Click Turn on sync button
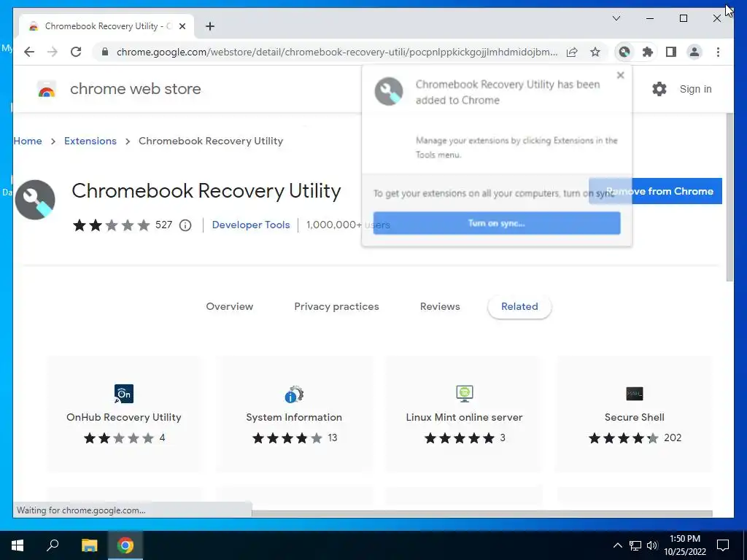747x560 pixels. coord(496,223)
